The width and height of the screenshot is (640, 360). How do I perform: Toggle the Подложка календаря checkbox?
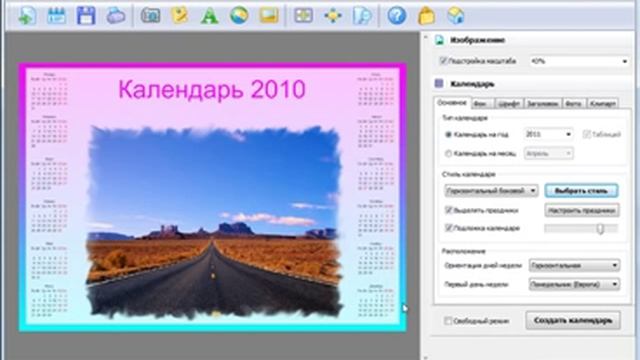coord(449,228)
